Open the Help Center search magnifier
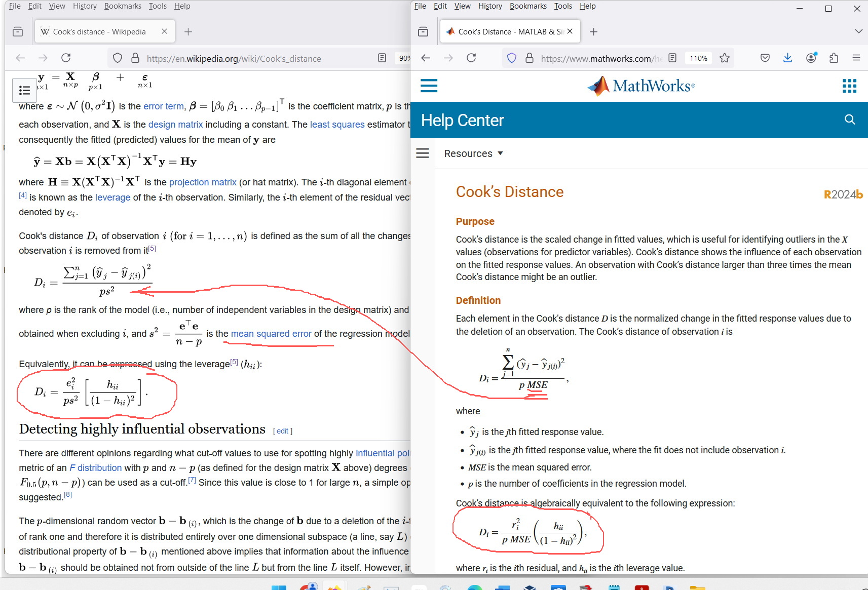 pos(849,120)
